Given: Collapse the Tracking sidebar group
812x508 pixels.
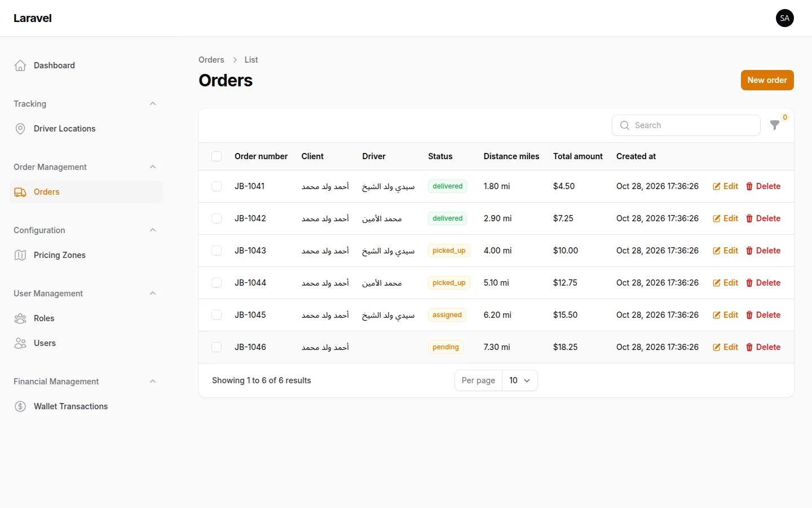Looking at the screenshot, I should (x=153, y=104).
